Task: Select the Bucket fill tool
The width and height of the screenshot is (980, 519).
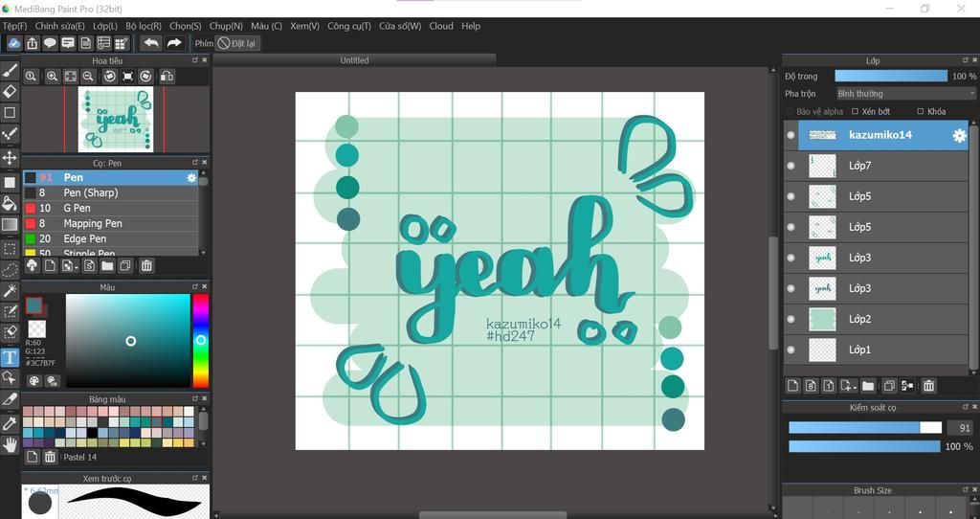Action: [x=10, y=203]
